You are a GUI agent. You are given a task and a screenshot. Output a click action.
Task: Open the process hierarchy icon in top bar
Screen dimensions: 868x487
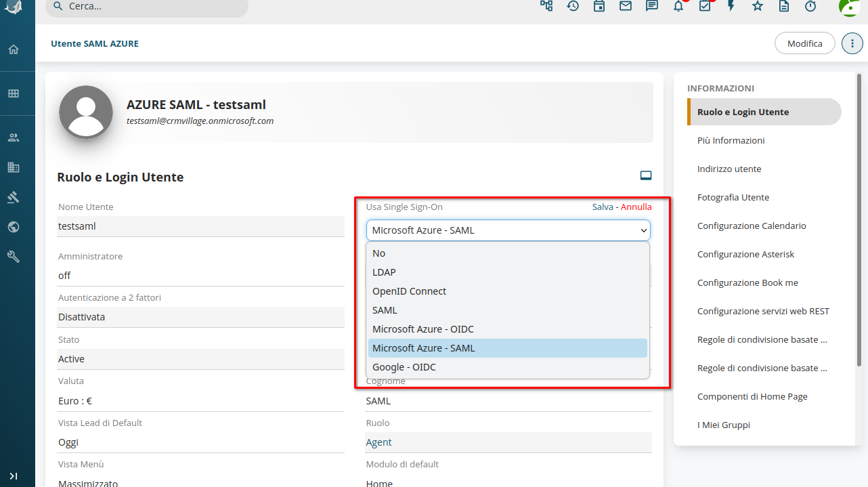click(x=546, y=6)
